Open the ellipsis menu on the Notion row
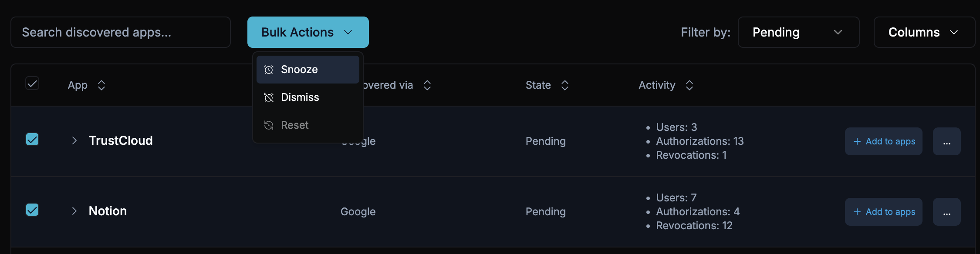This screenshot has height=254, width=980. (946, 212)
